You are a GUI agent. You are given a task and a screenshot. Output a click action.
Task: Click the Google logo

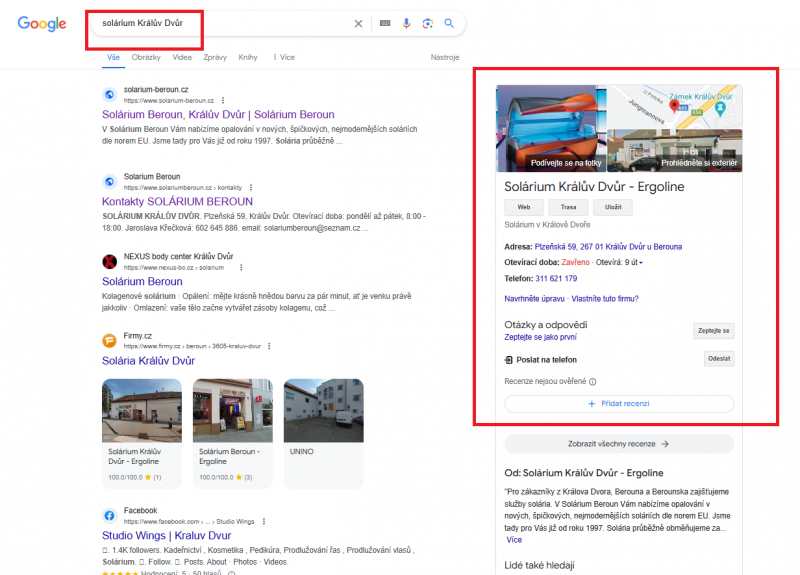click(x=42, y=23)
